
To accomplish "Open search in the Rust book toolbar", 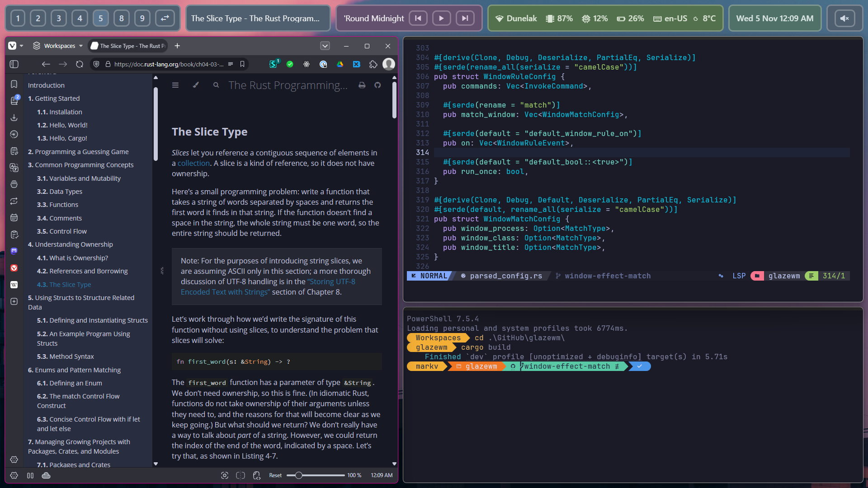I will click(216, 85).
